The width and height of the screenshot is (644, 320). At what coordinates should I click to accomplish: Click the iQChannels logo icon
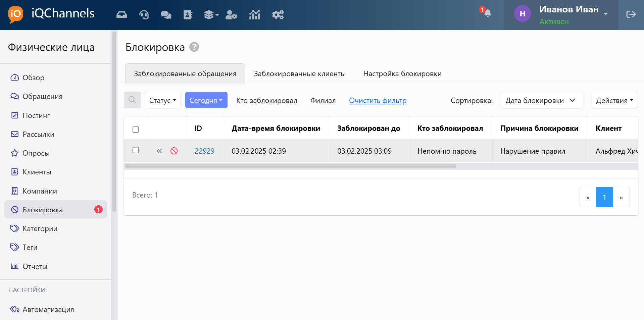[16, 14]
